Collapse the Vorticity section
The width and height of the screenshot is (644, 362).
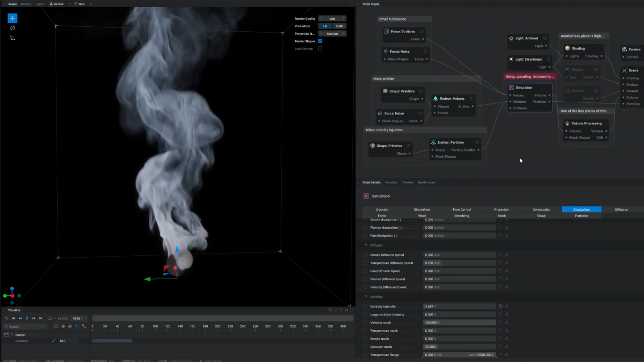pos(366,297)
